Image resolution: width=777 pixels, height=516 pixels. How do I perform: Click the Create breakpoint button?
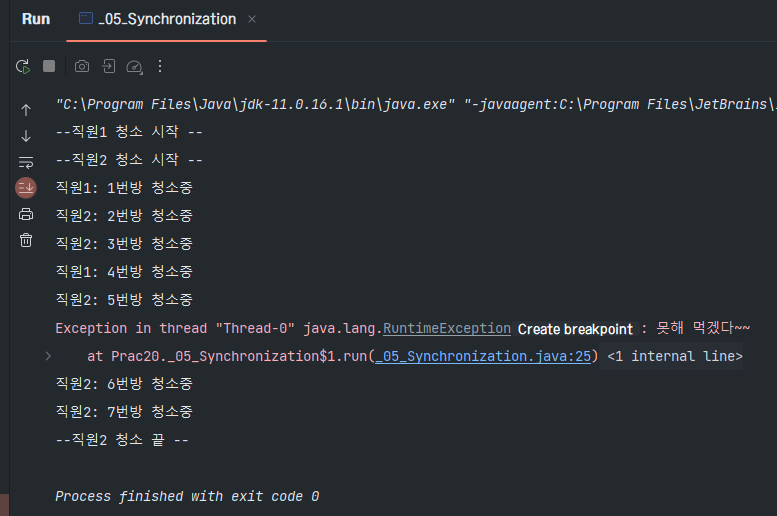pos(575,329)
